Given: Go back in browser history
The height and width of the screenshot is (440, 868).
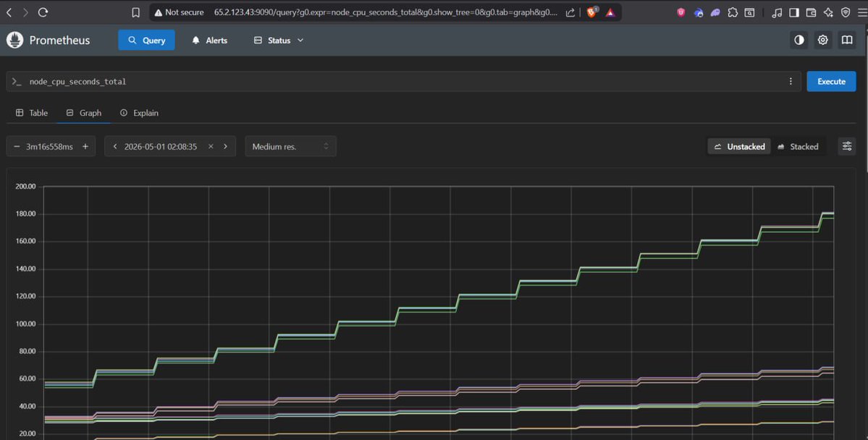Looking at the screenshot, I should click(9, 12).
